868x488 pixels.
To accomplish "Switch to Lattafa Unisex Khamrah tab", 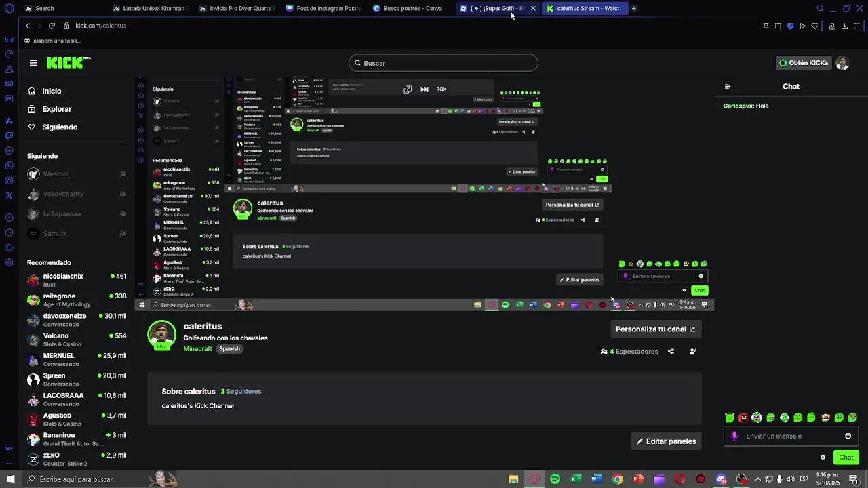I will pyautogui.click(x=151, y=8).
